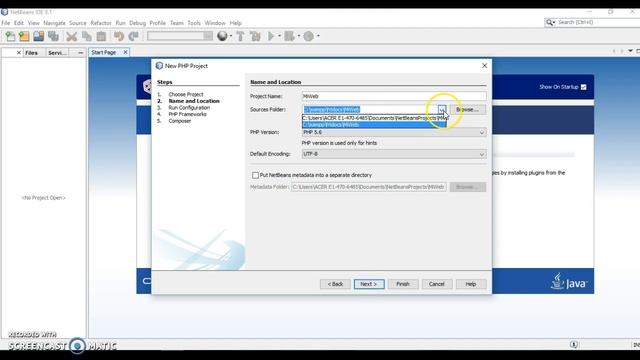Click the Sources Folder text field
The width and height of the screenshot is (640, 360).
pos(370,109)
